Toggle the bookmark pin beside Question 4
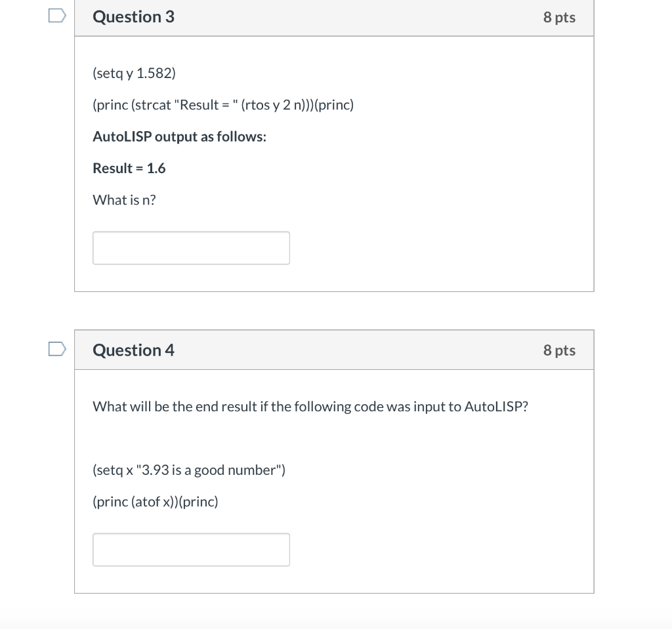 pyautogui.click(x=56, y=348)
